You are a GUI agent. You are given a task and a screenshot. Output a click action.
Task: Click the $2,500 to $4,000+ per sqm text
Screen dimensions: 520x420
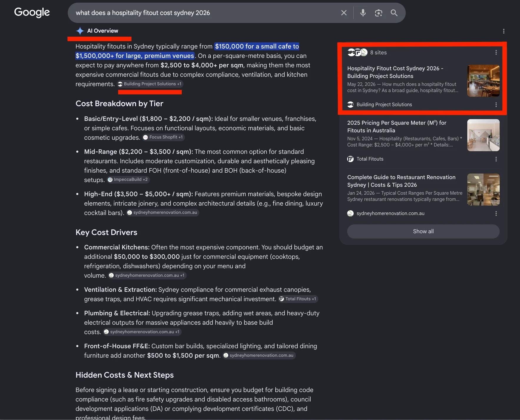[202, 65]
